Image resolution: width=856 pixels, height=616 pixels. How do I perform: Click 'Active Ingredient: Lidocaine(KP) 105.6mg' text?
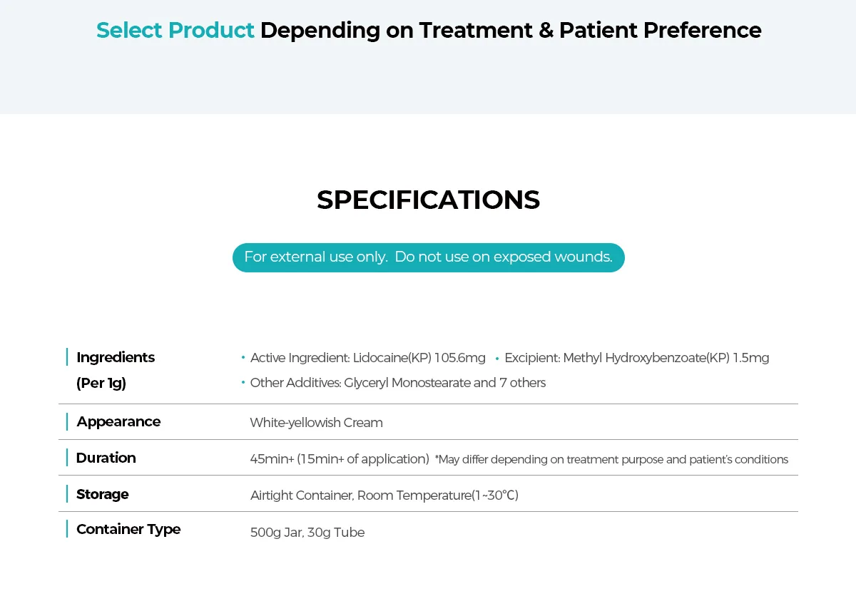click(x=368, y=358)
